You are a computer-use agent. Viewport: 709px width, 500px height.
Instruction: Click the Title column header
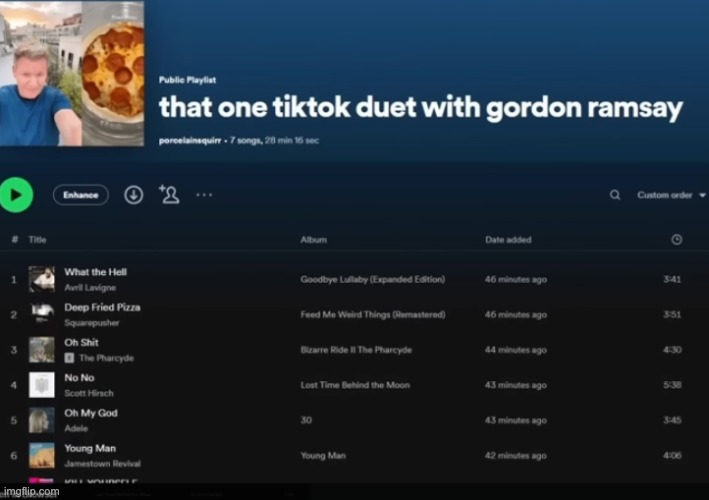[37, 240]
